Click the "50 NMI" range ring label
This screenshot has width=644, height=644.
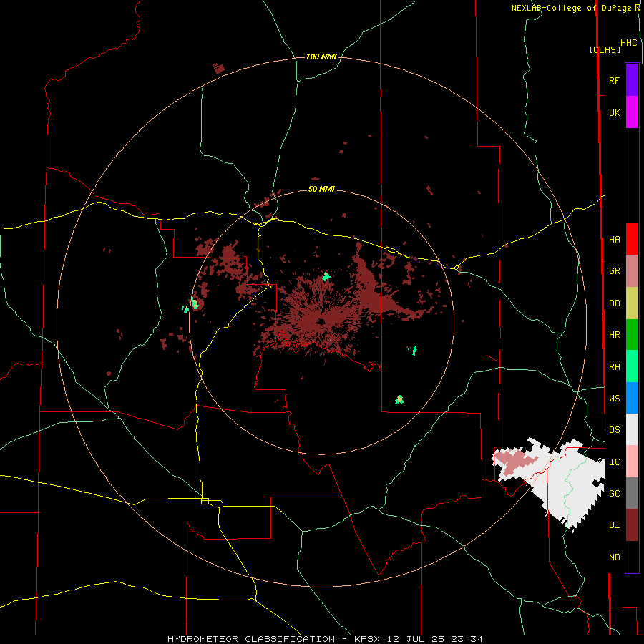[x=321, y=189]
